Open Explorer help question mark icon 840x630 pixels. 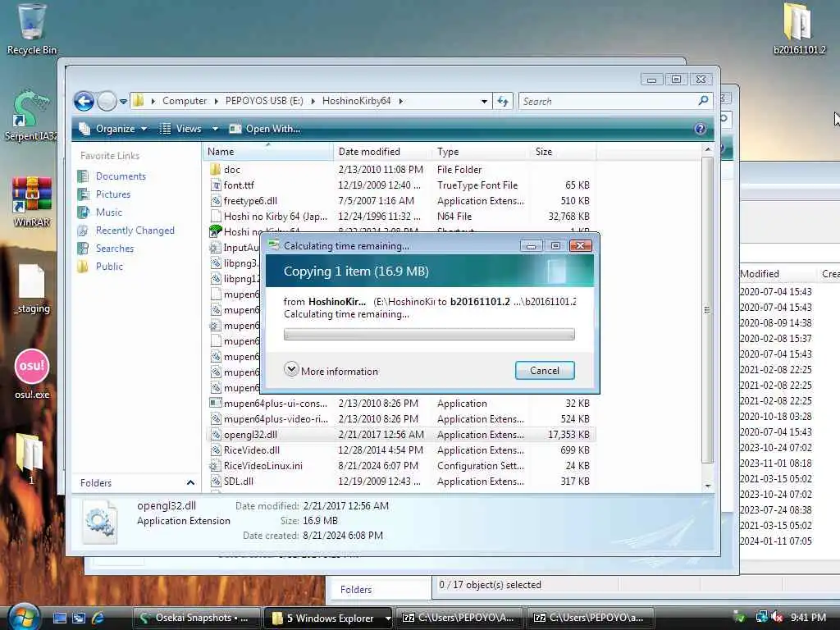click(700, 129)
